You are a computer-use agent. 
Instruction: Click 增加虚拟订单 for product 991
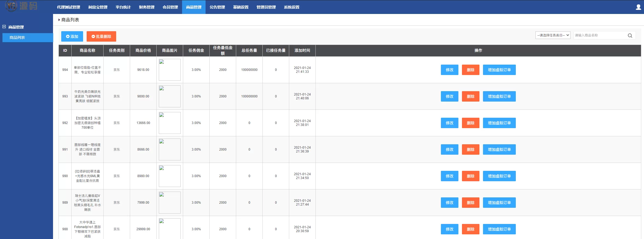pos(499,149)
